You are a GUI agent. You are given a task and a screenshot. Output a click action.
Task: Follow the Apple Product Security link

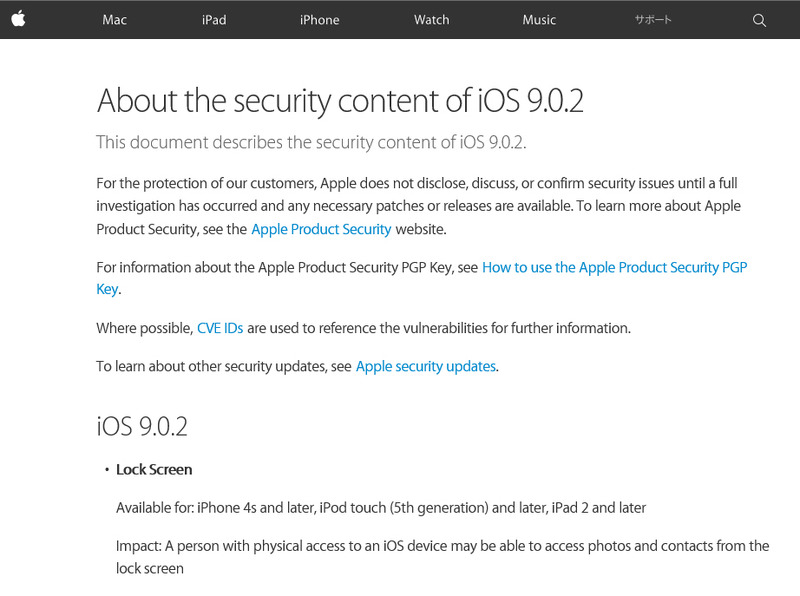coord(321,229)
